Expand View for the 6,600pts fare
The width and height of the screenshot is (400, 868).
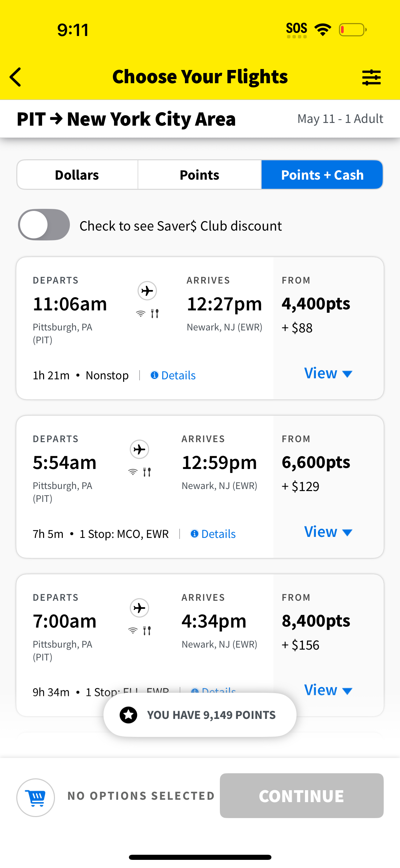(328, 532)
